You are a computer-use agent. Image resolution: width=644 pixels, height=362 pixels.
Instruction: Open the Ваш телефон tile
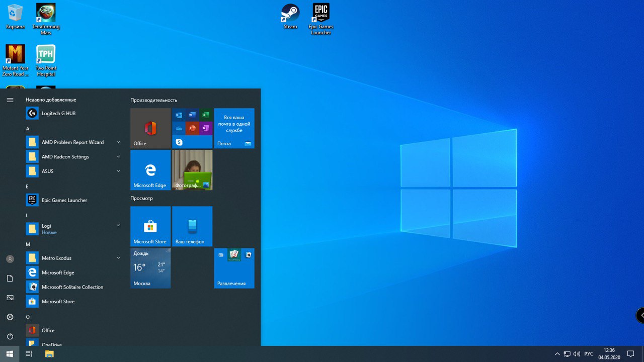(192, 226)
